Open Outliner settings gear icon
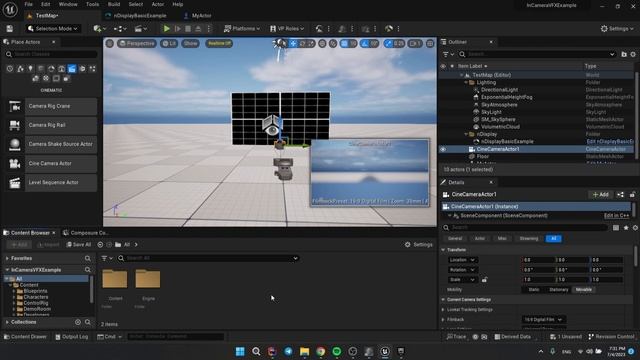 pyautogui.click(x=633, y=54)
